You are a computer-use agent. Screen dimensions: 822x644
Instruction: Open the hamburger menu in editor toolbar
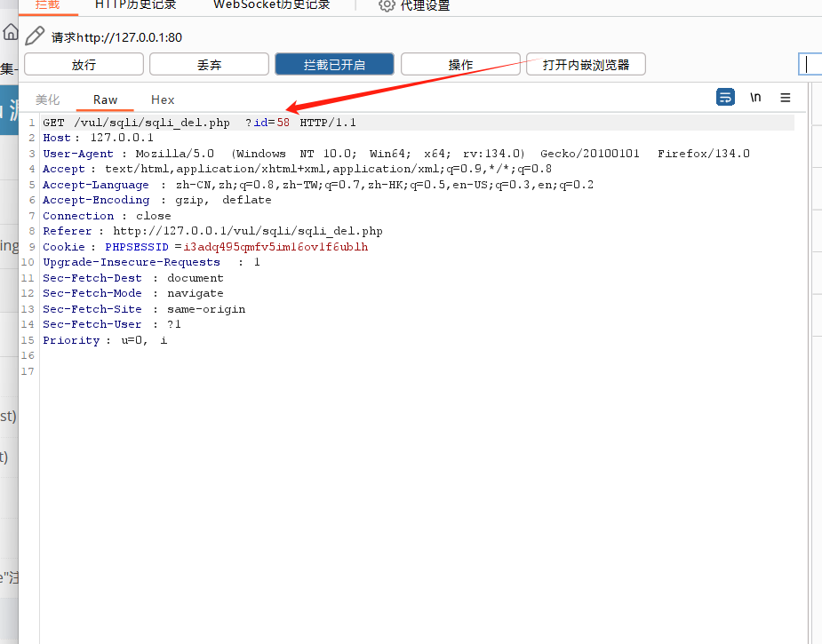pyautogui.click(x=786, y=98)
